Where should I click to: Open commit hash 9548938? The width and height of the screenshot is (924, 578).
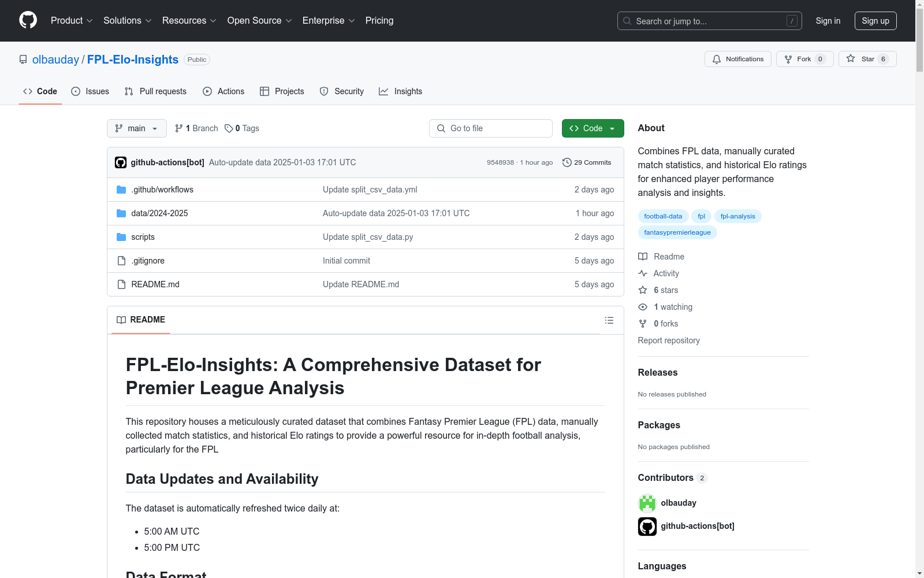500,162
